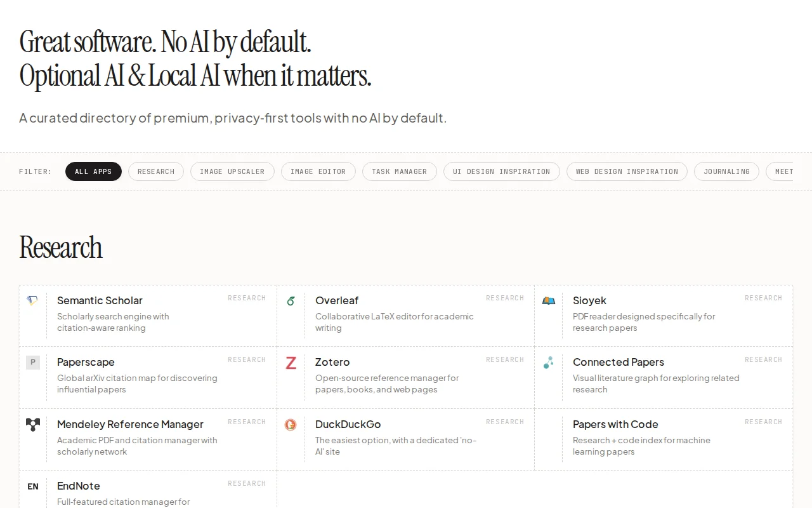812x508 pixels.
Task: Click 'Collaborative LaTeX editor' description text
Action: click(x=395, y=322)
